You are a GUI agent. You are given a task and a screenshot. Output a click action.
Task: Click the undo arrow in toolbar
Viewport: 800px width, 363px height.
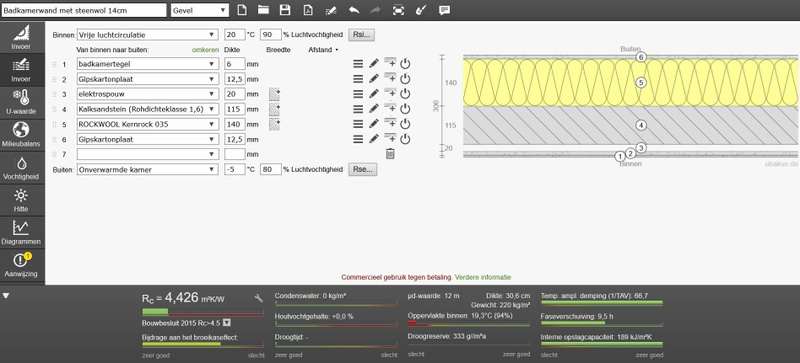[x=354, y=10]
